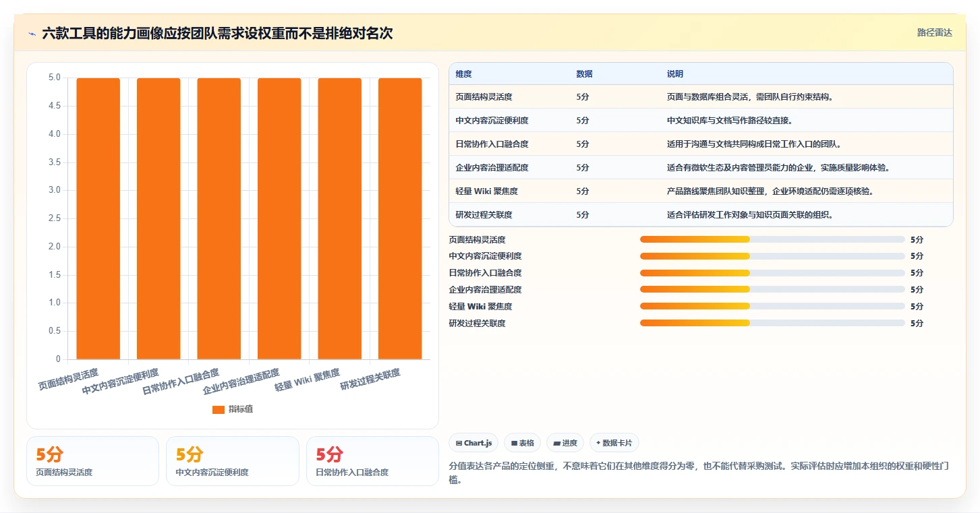Image resolution: width=980 pixels, height=513 pixels.
Task: Click 中文内容沉淀便利度 cell in the table
Action: point(492,121)
